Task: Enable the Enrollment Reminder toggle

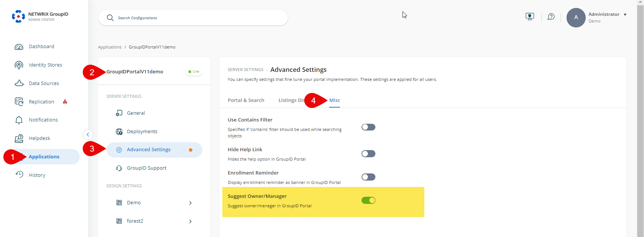Action: [368, 177]
